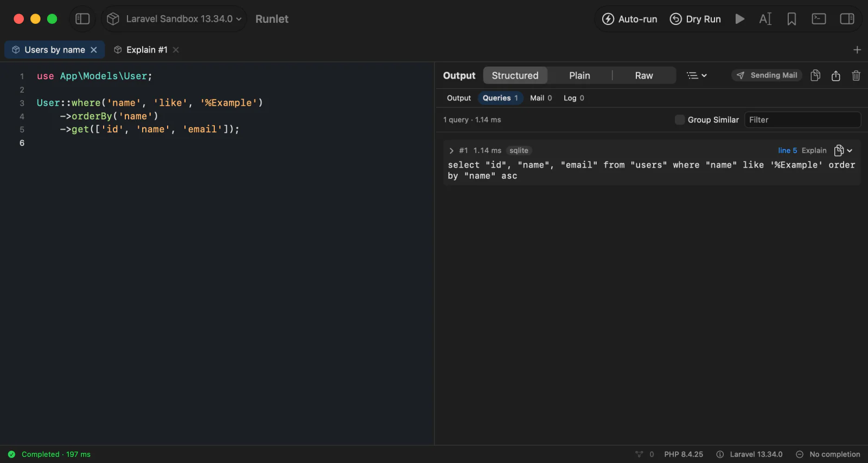Open the Log sub-tab
This screenshot has width=868, height=463.
pos(574,98)
